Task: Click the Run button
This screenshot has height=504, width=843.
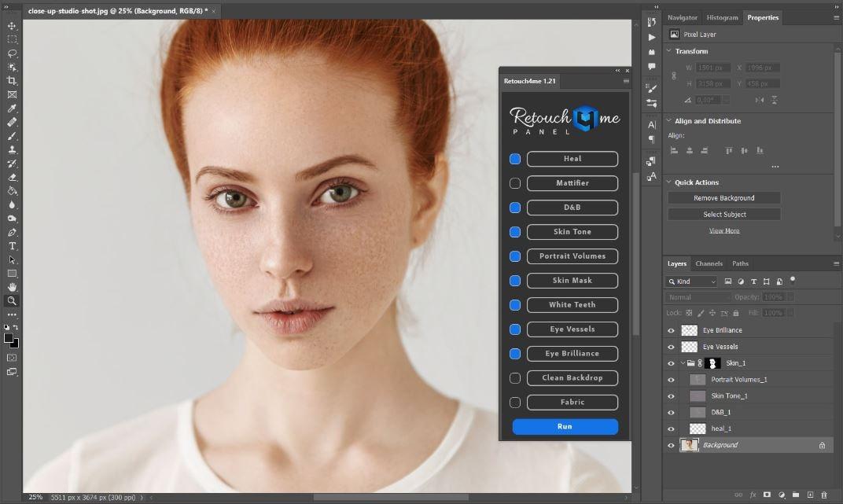Action: (x=565, y=426)
